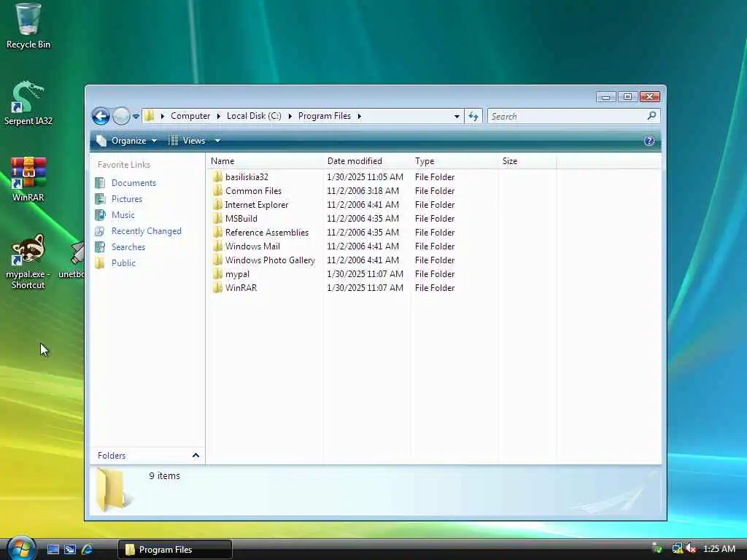Screen dimensions: 747x560
Task: Expand the arrow after Local Disk (C:)
Action: [290, 116]
